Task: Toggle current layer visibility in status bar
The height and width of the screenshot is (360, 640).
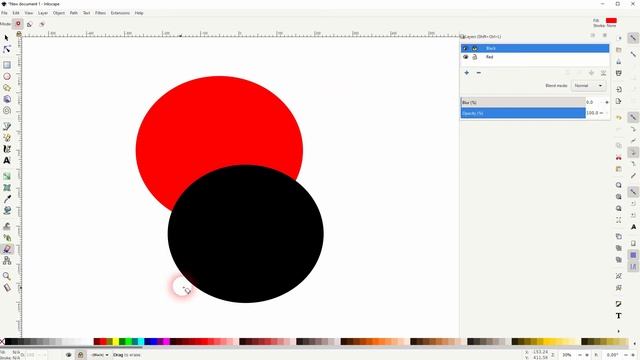Action: [69, 355]
